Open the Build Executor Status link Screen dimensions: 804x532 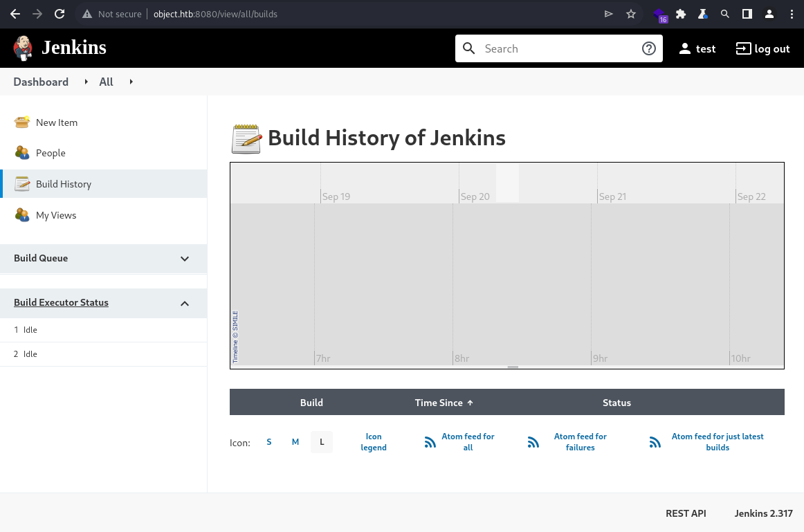tap(61, 302)
